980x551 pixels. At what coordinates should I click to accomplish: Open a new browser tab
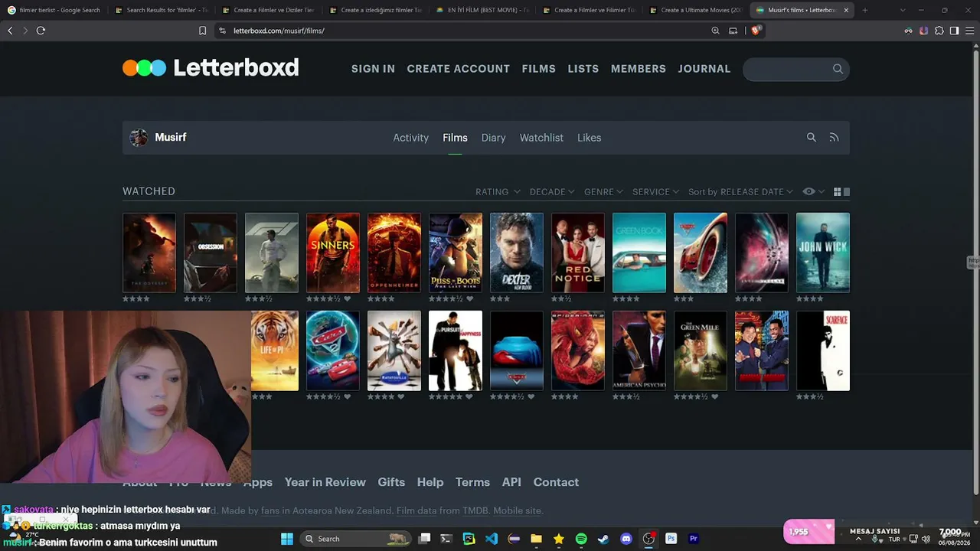[864, 10]
